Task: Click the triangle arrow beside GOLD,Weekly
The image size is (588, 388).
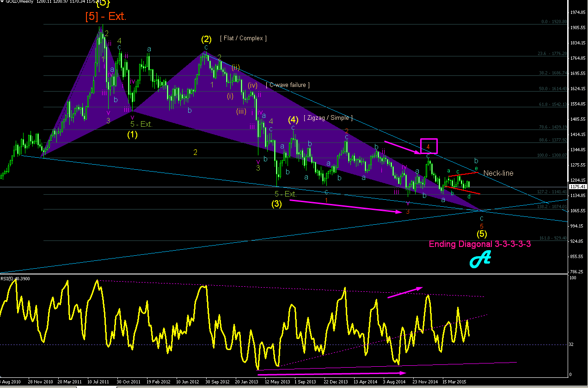Action: point(2,2)
